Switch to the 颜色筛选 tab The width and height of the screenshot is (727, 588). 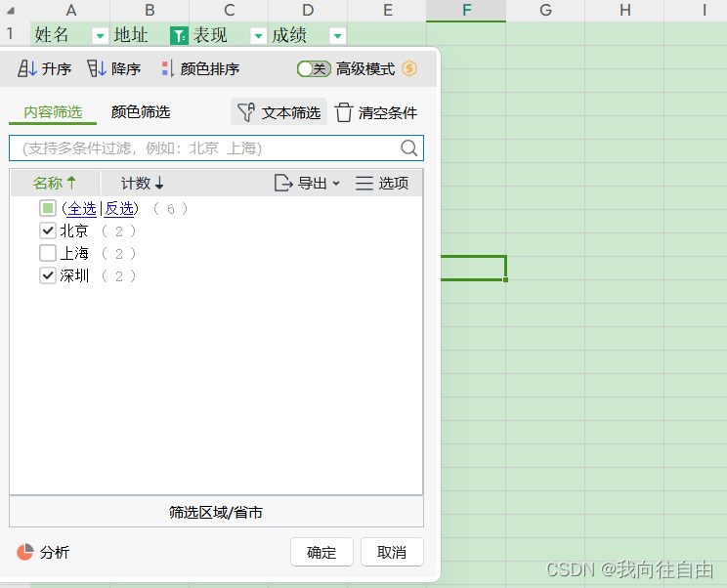141,112
